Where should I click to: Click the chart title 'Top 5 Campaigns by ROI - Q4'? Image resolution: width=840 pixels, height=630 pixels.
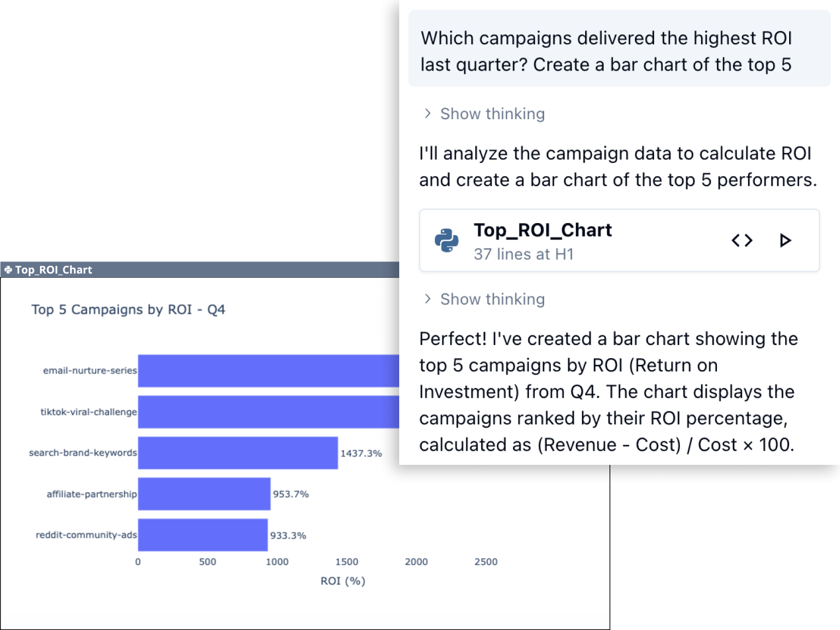(x=129, y=310)
